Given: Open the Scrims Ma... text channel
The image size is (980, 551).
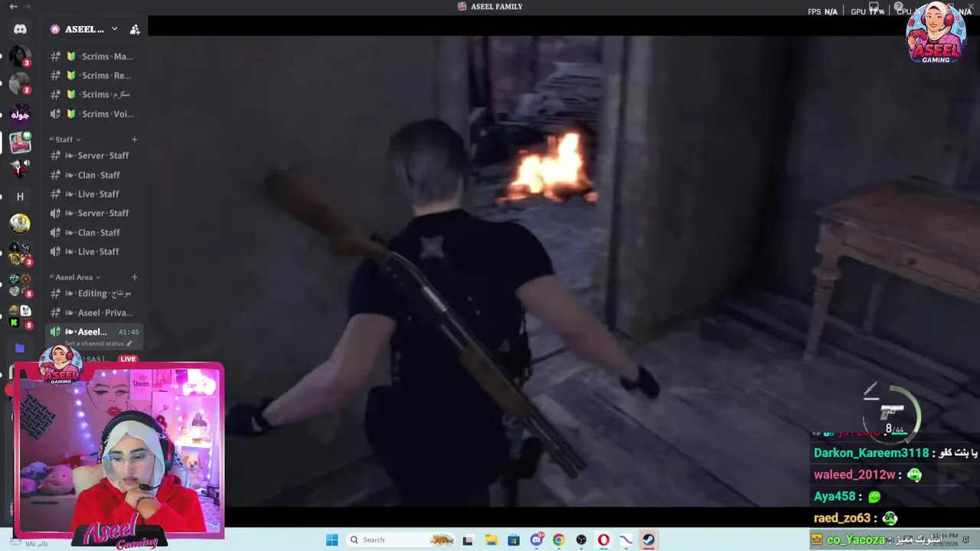Looking at the screenshot, I should pyautogui.click(x=92, y=56).
